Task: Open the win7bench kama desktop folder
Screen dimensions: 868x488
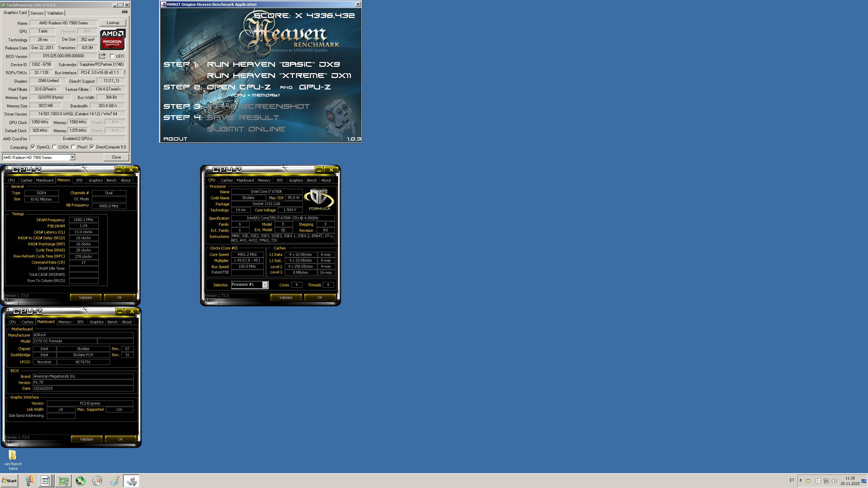Action: click(13, 460)
